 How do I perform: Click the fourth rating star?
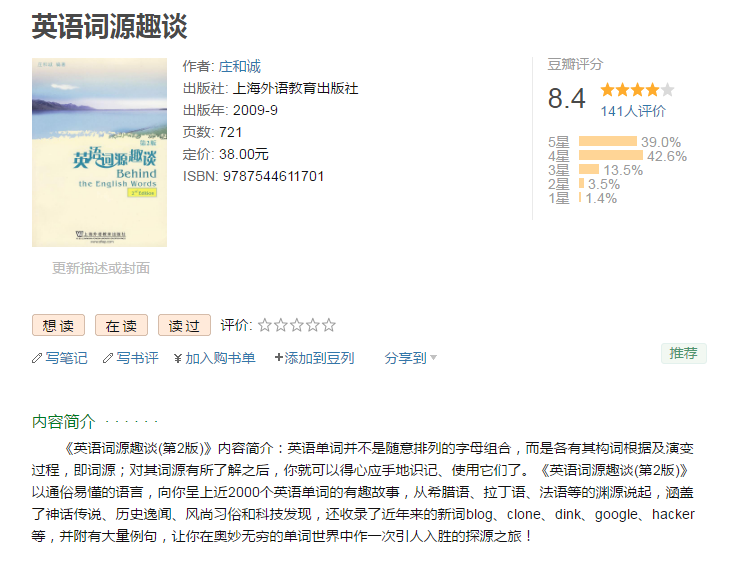point(313,325)
